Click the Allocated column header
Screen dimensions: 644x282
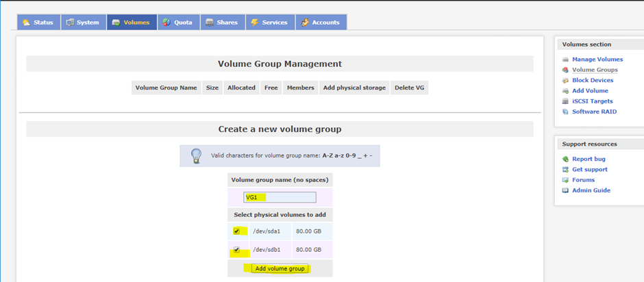coord(241,88)
